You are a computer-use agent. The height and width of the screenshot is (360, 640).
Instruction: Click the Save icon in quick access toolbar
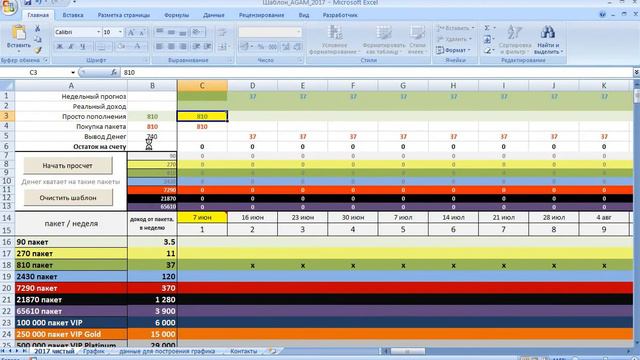[x=28, y=2]
